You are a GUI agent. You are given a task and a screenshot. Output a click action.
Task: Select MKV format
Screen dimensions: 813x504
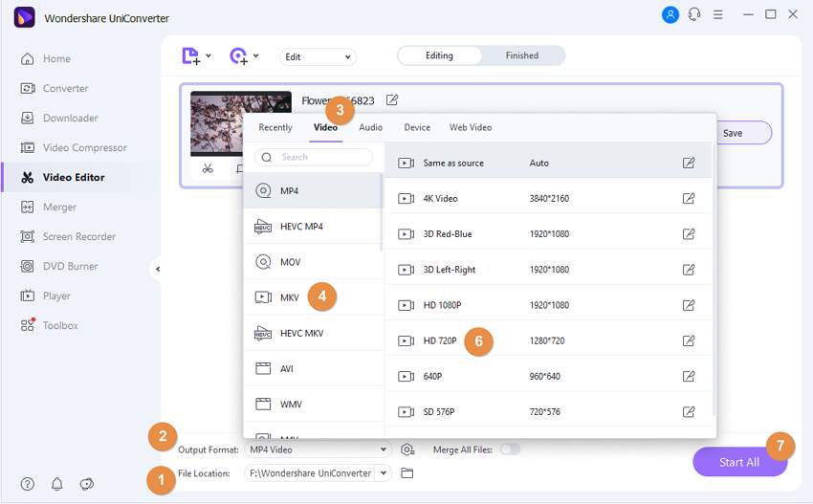313,297
